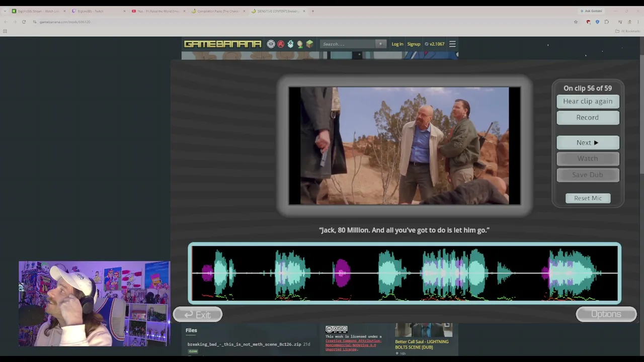This screenshot has width=644, height=362.
Task: Close the Nas YouTube tab
Action: tap(184, 11)
